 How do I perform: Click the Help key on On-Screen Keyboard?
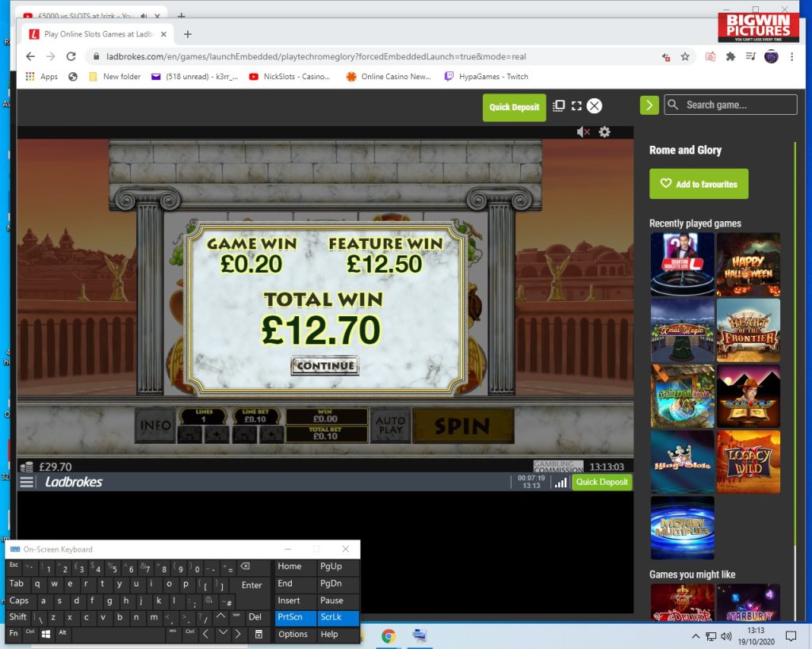tap(337, 634)
